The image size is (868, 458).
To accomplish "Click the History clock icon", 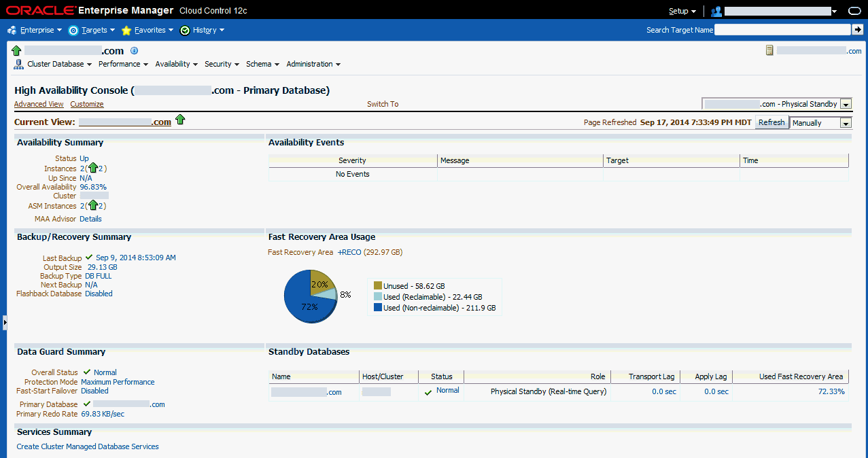I will click(x=185, y=30).
